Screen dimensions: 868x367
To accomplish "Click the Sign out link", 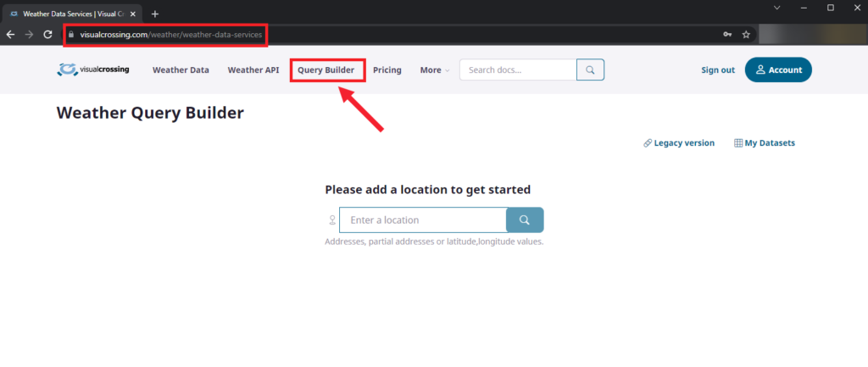I will (x=718, y=70).
